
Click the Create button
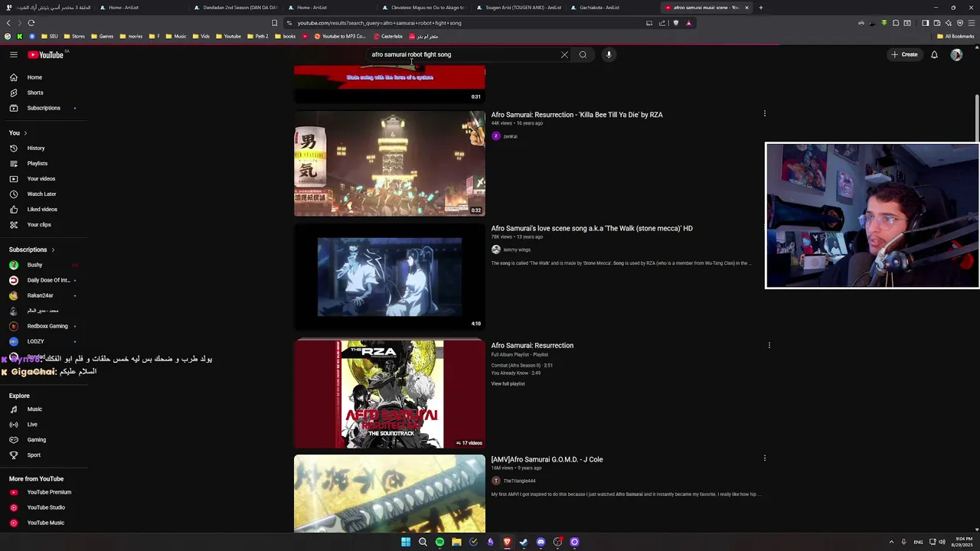click(904, 54)
